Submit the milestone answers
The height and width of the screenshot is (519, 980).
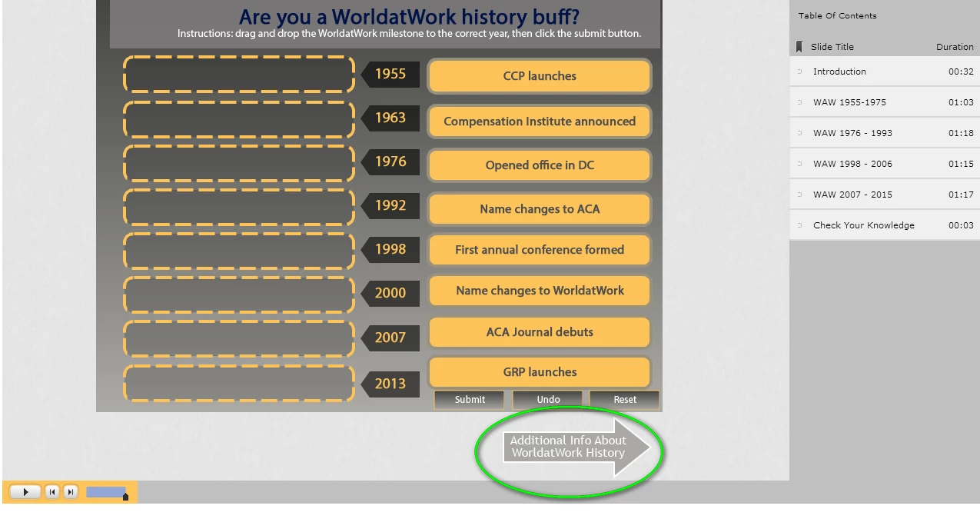(470, 400)
